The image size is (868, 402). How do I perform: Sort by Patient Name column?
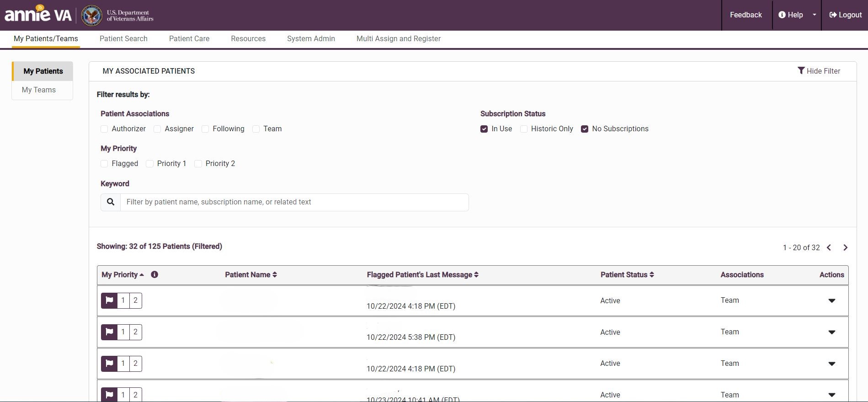click(251, 275)
